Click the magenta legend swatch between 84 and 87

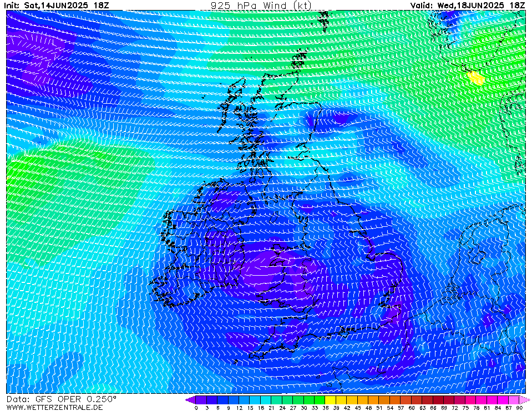pos(503,400)
